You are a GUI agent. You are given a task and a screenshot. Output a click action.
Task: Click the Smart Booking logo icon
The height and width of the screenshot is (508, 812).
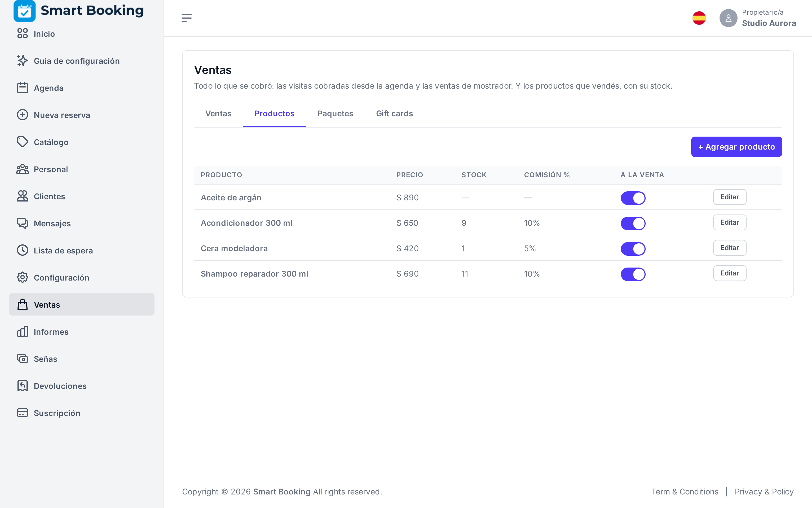click(25, 11)
